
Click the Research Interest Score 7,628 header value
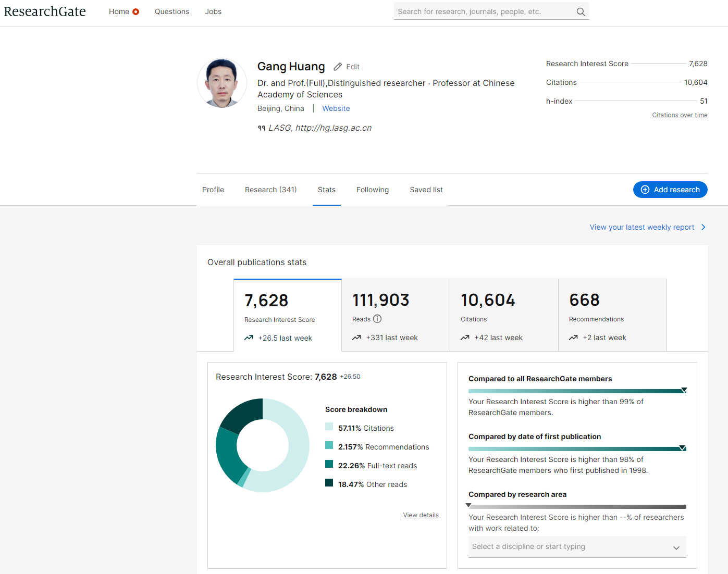coord(698,64)
